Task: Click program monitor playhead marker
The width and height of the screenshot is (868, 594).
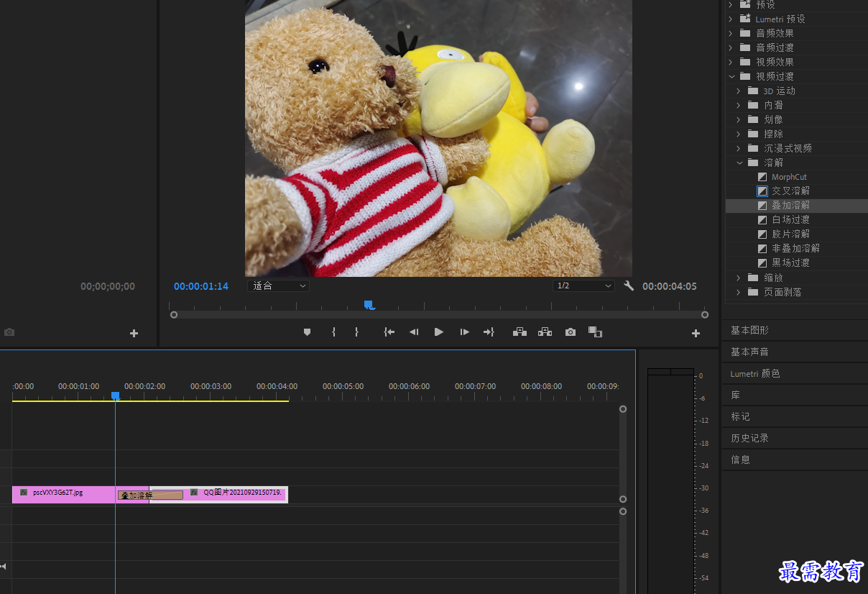Action: (x=369, y=305)
